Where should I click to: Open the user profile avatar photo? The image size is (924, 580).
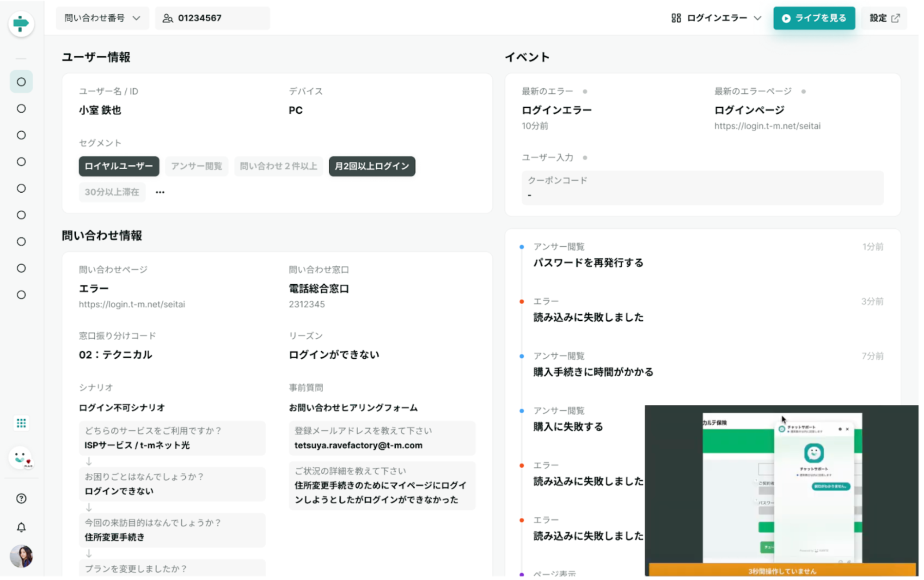pos(21,556)
